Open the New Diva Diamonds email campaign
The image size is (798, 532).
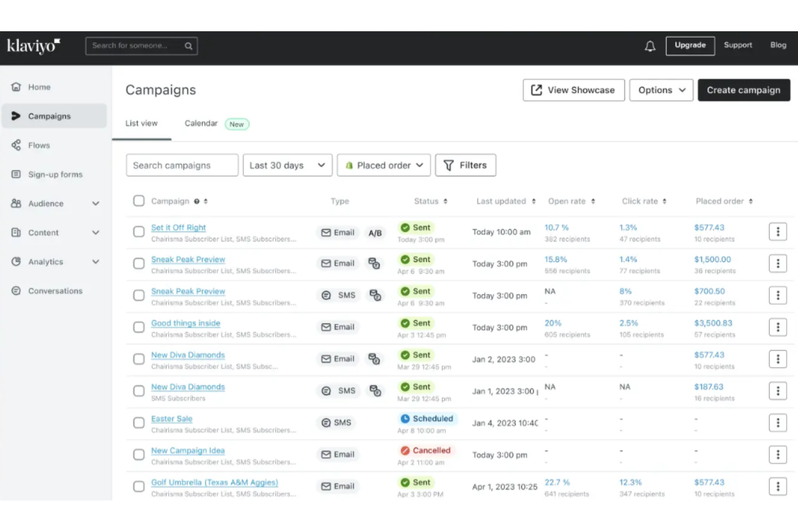(x=188, y=355)
